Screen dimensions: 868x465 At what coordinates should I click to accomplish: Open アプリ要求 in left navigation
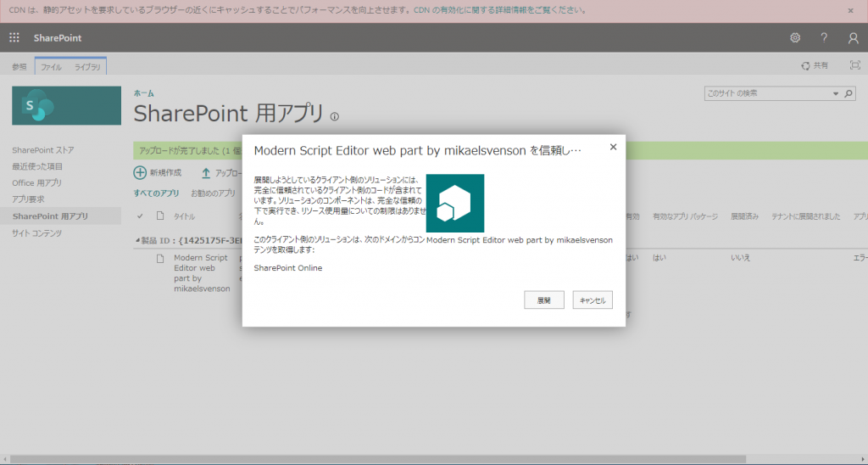tap(28, 199)
